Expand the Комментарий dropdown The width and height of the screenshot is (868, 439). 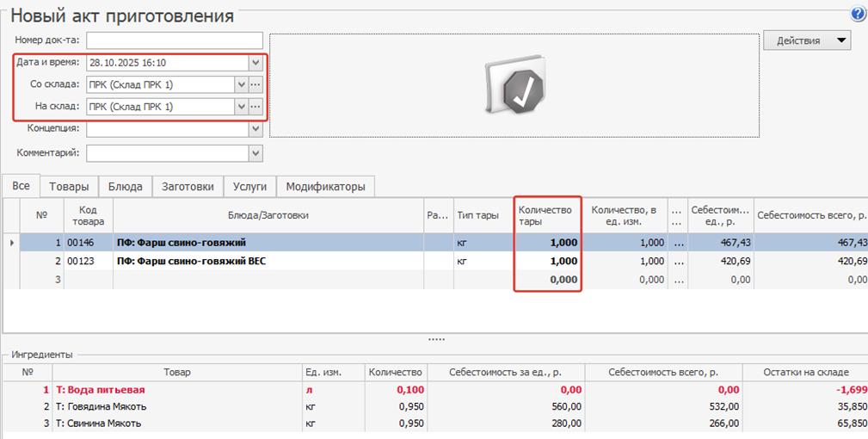click(255, 153)
